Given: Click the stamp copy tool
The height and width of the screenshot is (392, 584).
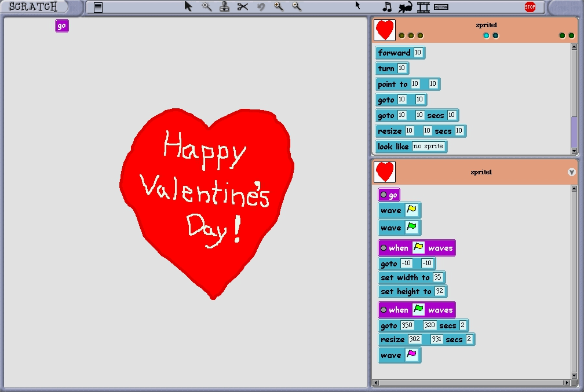Looking at the screenshot, I should coord(224,7).
